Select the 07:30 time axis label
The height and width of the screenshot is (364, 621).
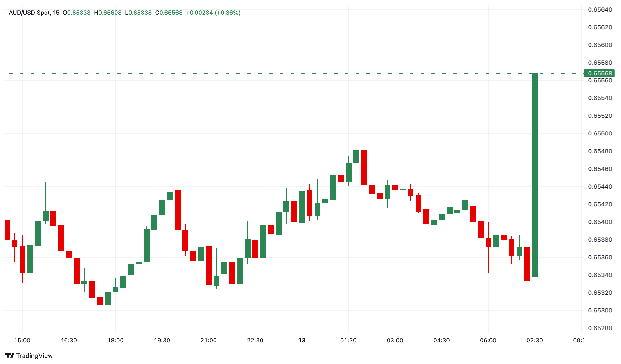(x=535, y=341)
